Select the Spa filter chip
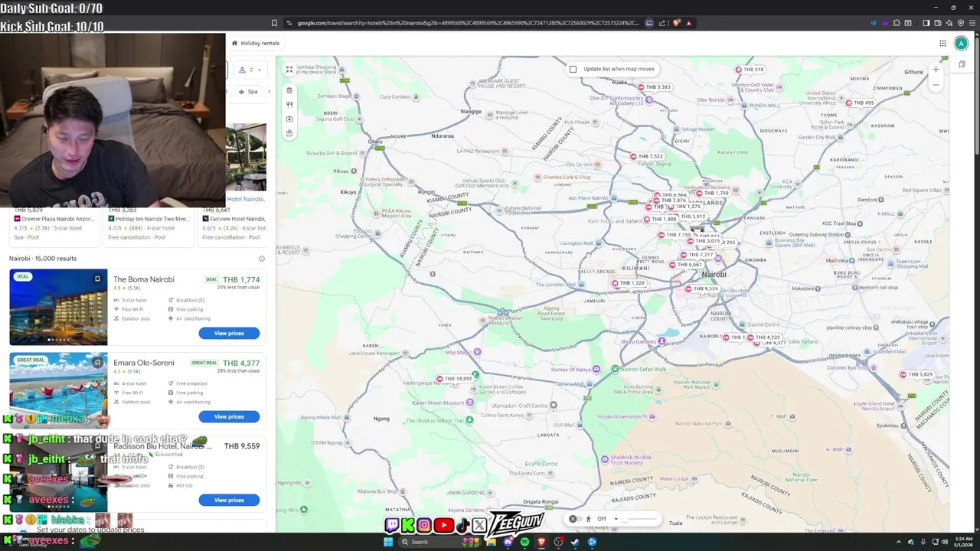This screenshot has height=551, width=980. click(x=248, y=91)
